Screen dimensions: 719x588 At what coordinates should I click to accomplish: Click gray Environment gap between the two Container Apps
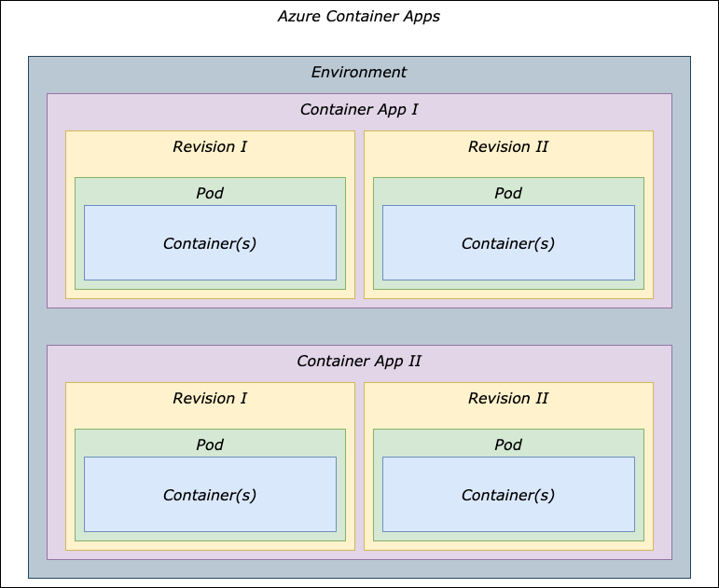click(x=359, y=326)
